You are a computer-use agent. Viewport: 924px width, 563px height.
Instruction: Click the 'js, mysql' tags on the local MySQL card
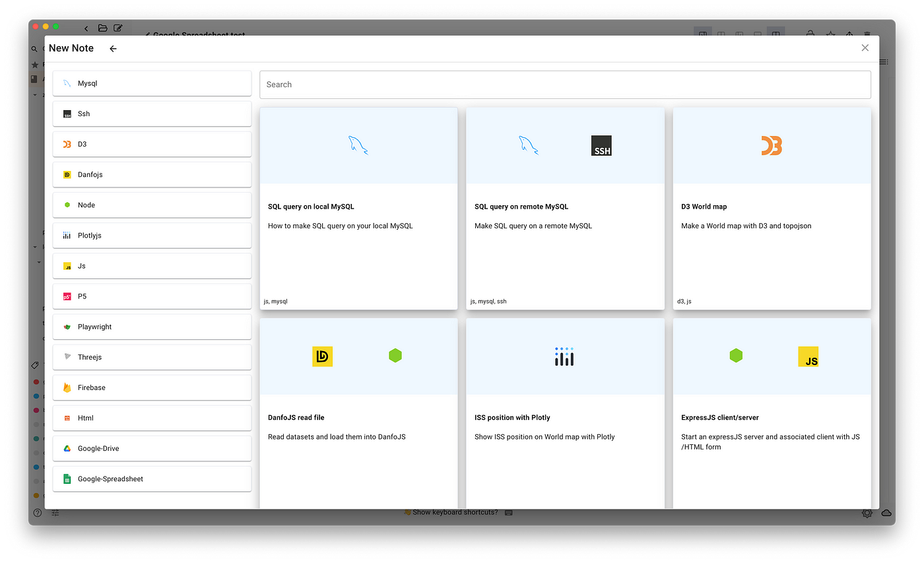276,302
